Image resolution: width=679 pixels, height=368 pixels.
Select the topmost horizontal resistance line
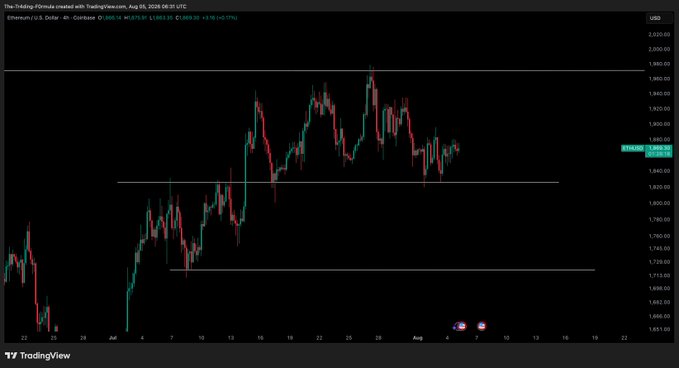point(324,70)
